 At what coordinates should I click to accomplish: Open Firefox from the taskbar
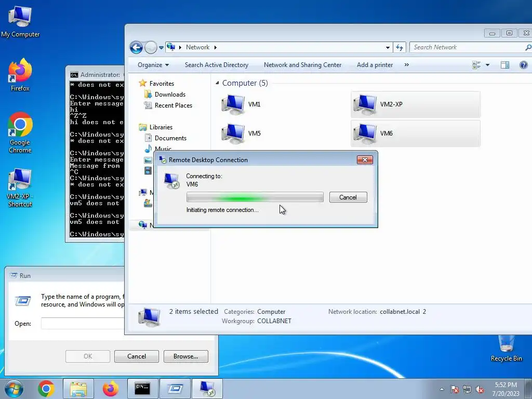click(x=111, y=389)
